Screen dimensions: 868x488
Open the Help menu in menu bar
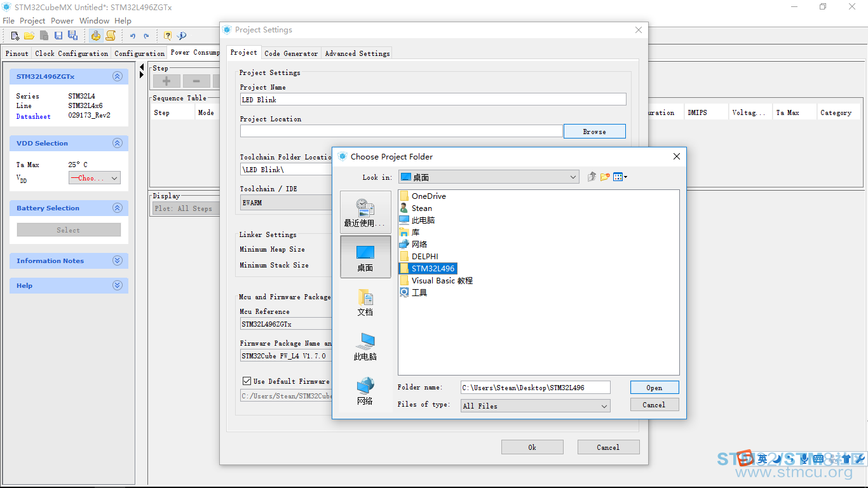123,21
